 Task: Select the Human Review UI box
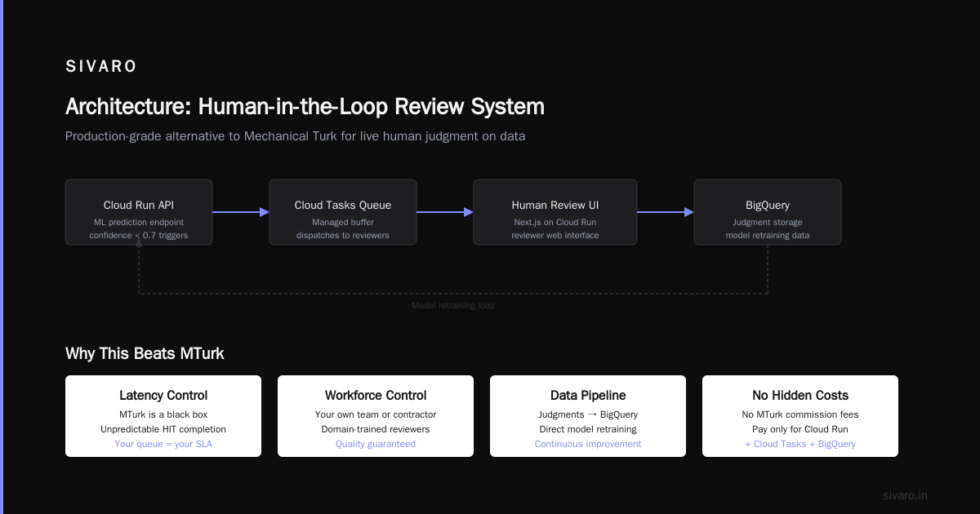(x=555, y=212)
